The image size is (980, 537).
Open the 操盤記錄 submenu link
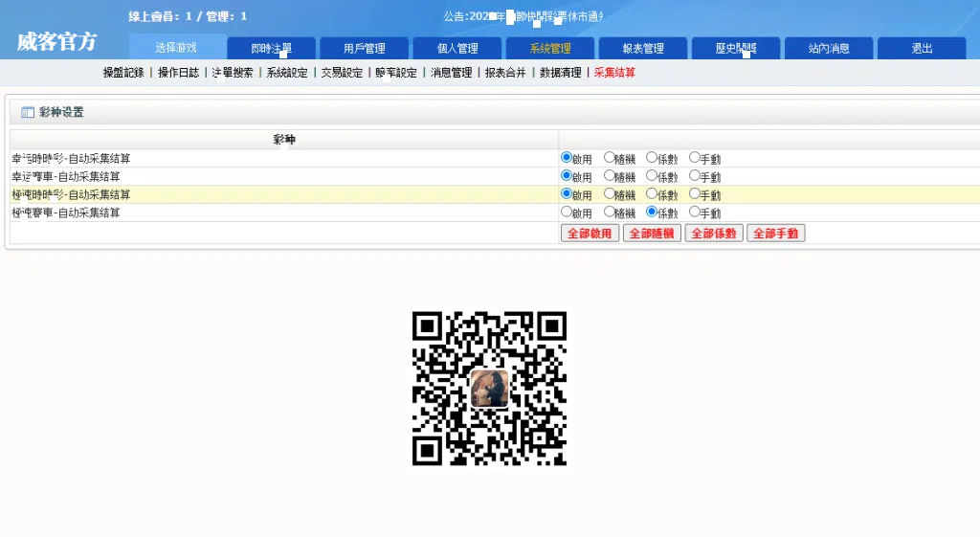tap(123, 73)
